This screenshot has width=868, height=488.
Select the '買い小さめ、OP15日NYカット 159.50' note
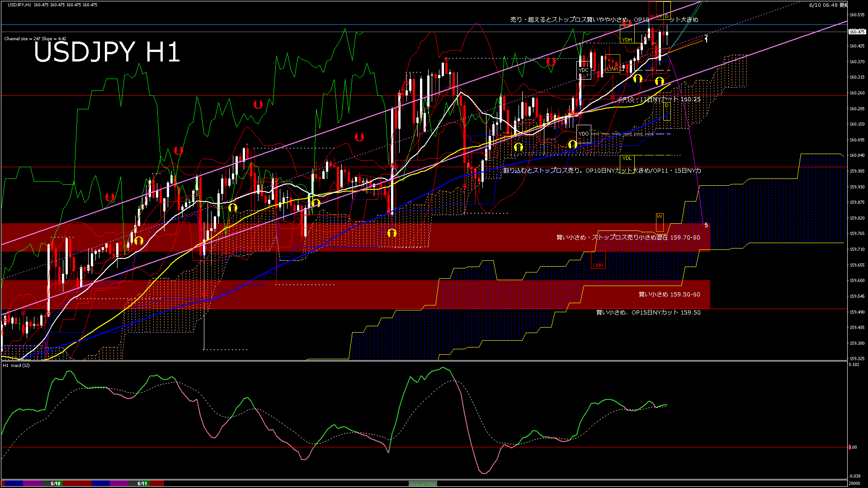click(648, 312)
